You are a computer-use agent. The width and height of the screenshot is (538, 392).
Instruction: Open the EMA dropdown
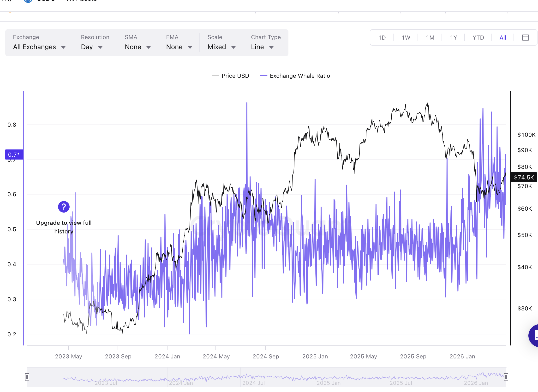179,43
